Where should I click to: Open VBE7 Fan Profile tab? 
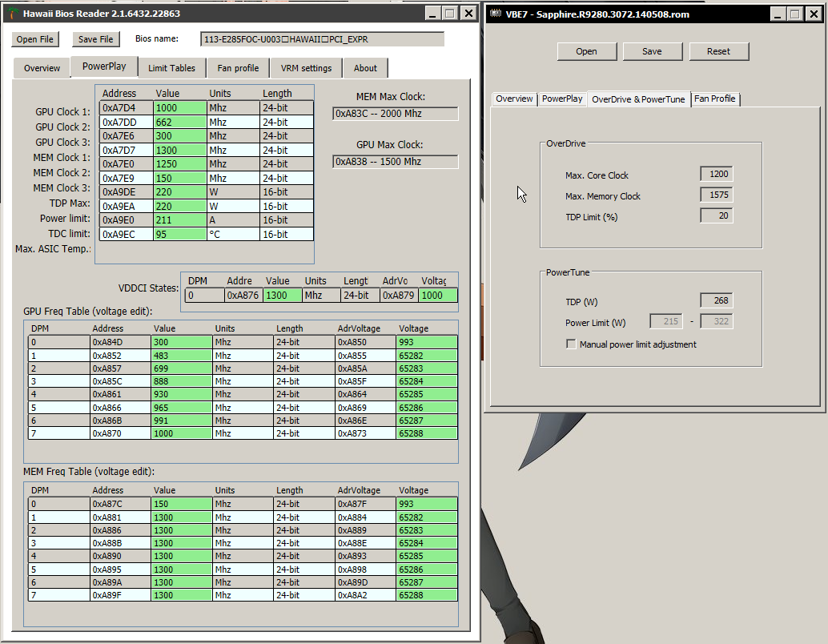pos(714,99)
